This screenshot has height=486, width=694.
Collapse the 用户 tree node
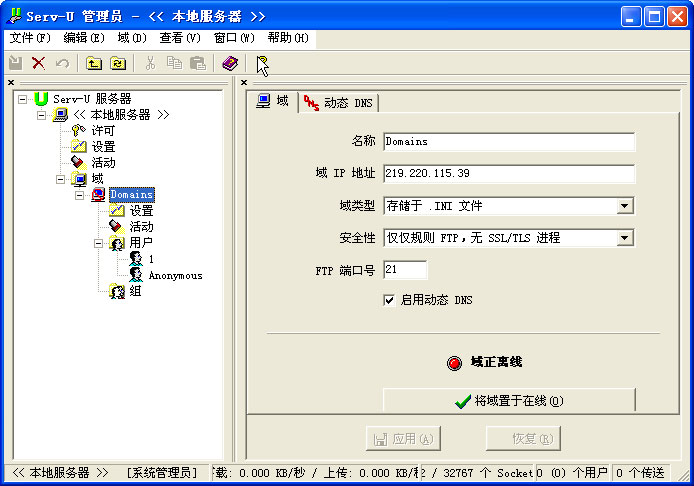98,243
